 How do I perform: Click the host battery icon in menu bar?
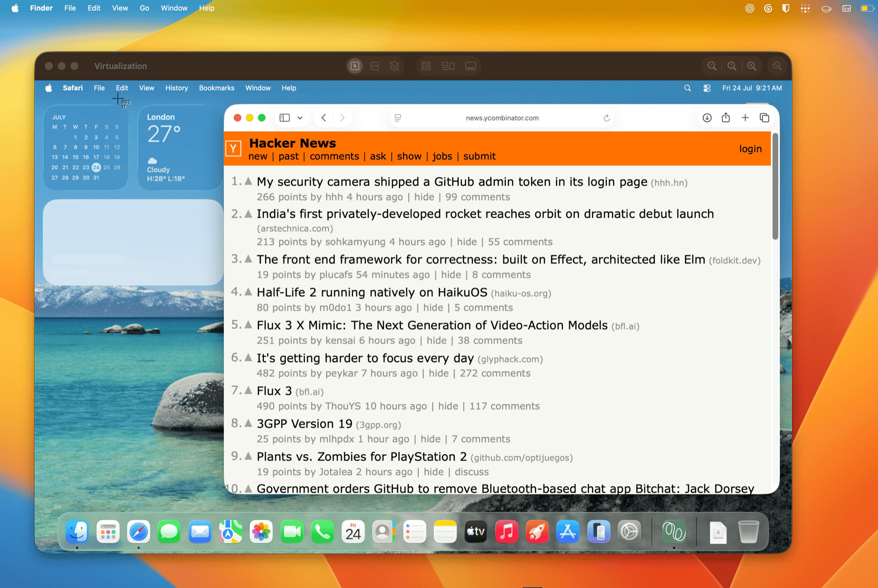click(867, 8)
